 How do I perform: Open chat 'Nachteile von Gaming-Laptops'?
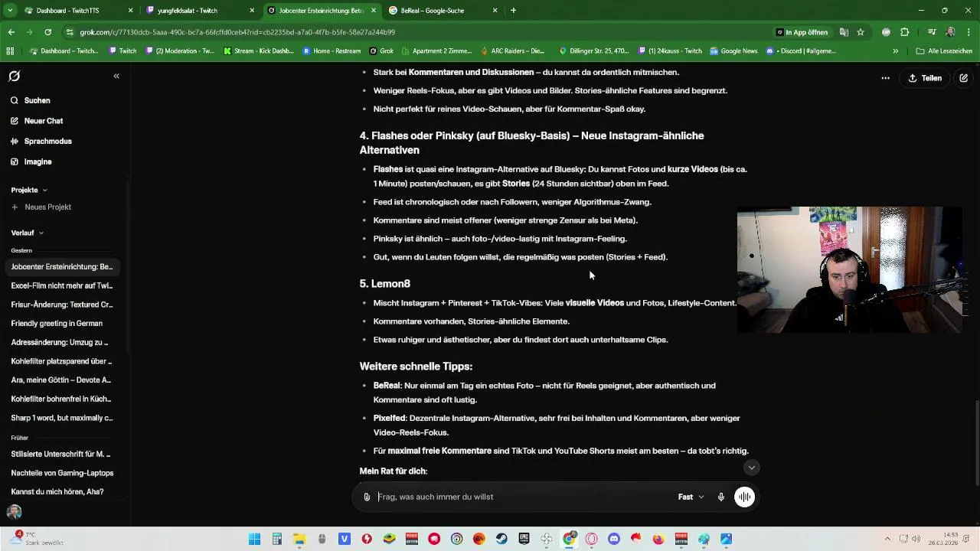pyautogui.click(x=62, y=473)
